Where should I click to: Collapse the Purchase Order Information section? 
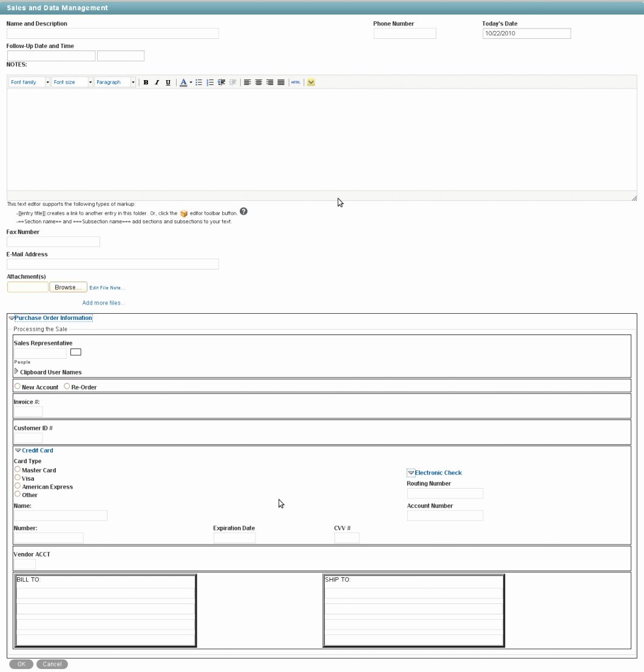click(12, 318)
